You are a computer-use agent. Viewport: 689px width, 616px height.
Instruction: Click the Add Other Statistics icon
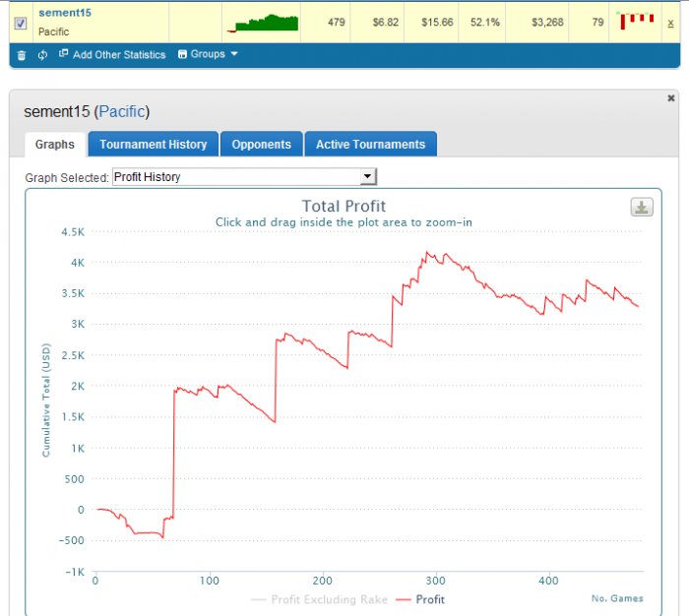click(63, 53)
